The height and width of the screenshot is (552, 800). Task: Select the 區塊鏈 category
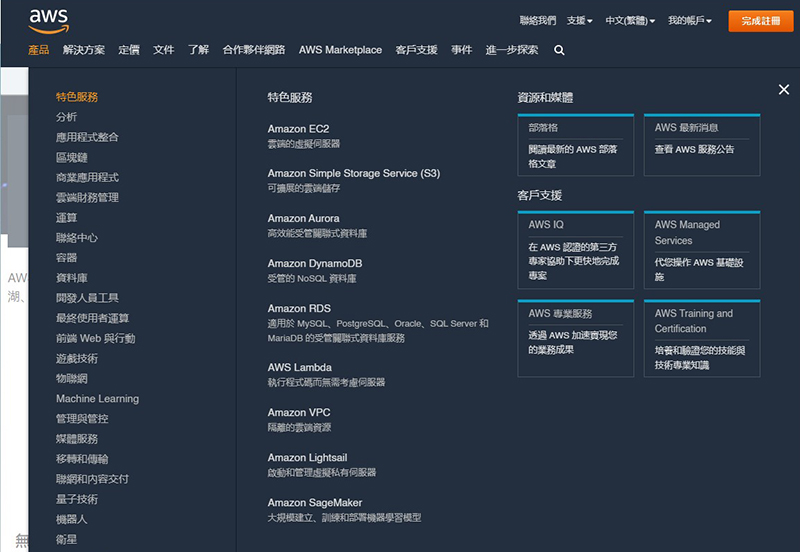(x=71, y=157)
